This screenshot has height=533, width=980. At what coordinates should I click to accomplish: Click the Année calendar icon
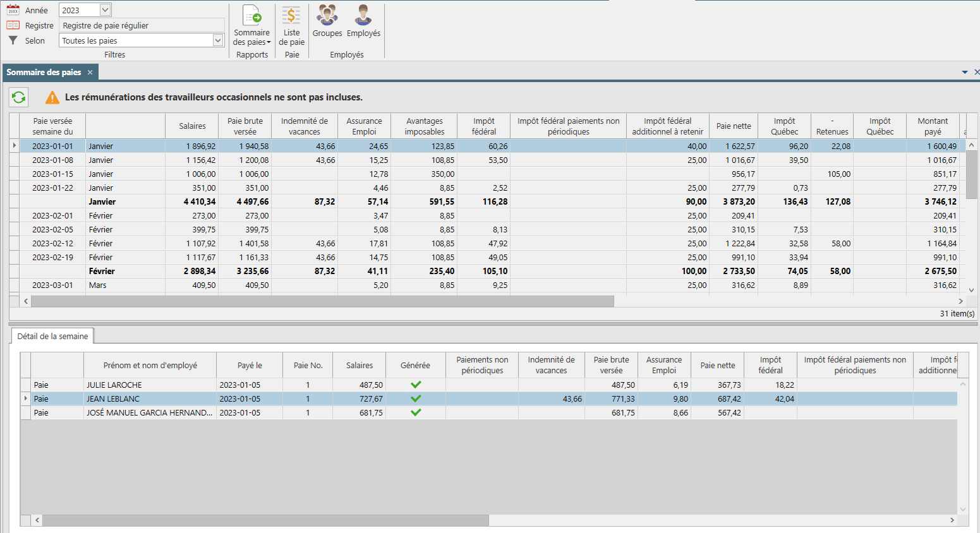pyautogui.click(x=13, y=10)
